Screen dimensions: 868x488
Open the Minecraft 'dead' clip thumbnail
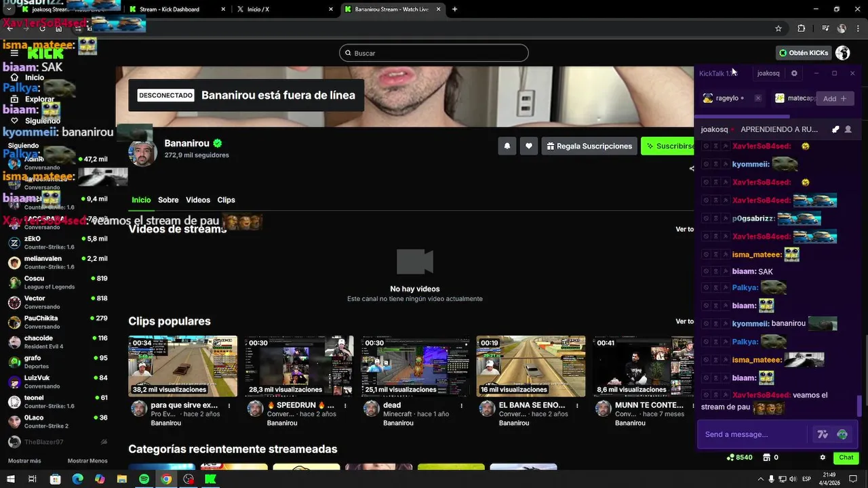(415, 366)
